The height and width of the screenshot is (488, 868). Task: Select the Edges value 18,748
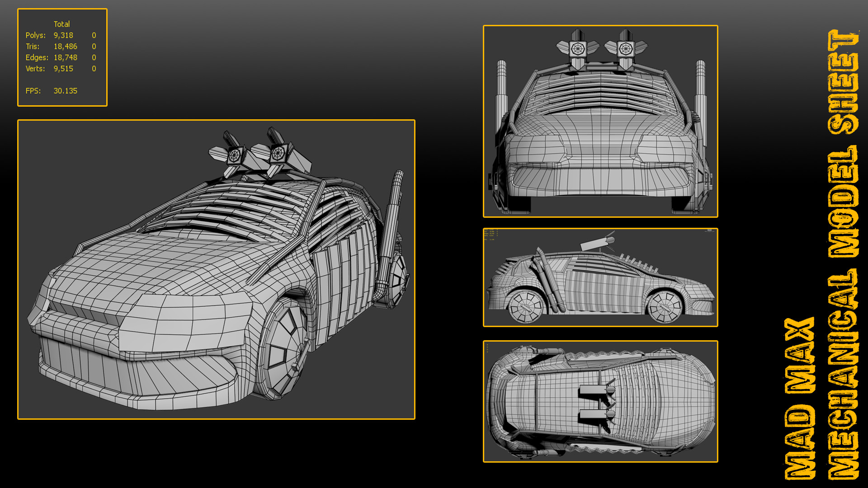(x=66, y=57)
